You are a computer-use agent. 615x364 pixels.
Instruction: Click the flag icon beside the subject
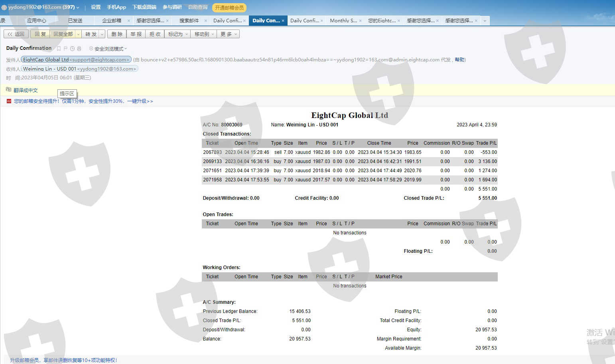pos(65,49)
